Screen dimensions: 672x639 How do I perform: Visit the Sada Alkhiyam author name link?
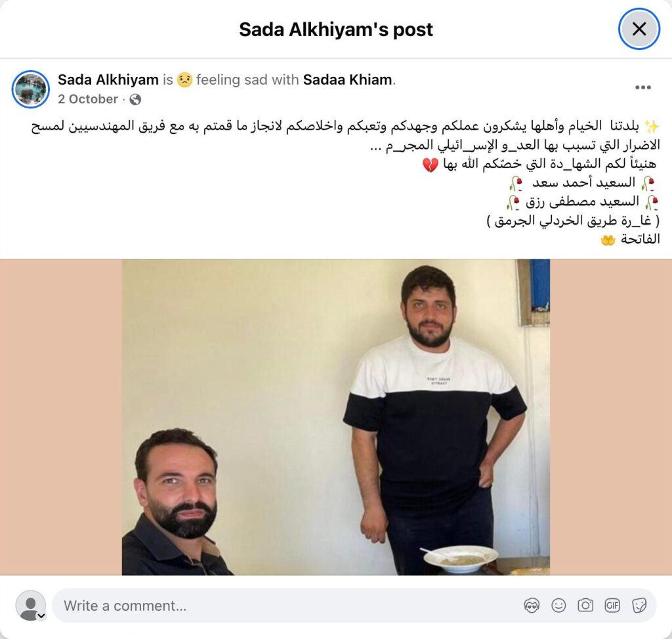coord(108,79)
